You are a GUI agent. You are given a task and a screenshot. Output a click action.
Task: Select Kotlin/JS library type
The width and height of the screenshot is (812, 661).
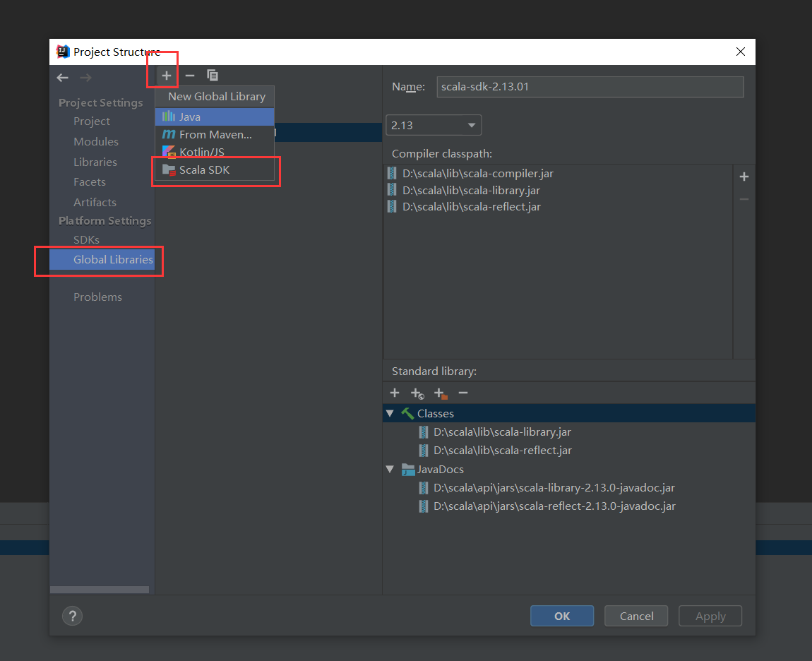tap(215, 152)
